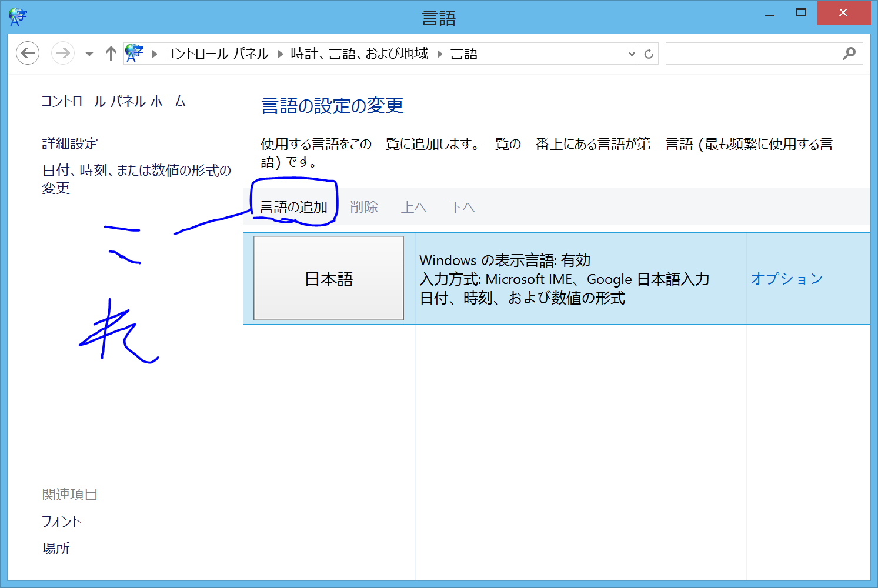Click 言語の追加 toolbar command
The image size is (878, 588).
point(293,207)
